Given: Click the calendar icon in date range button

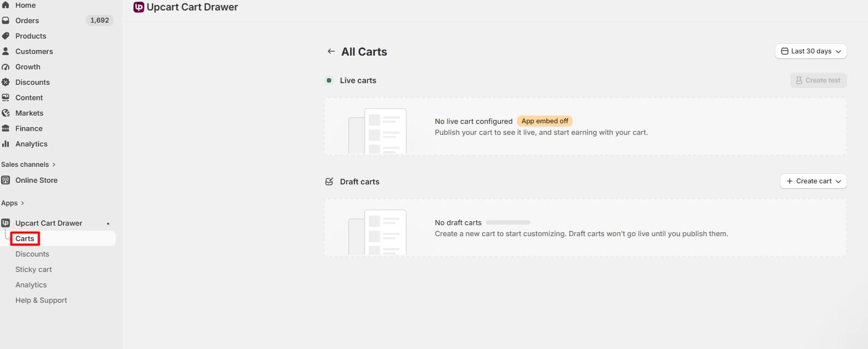Looking at the screenshot, I should [x=785, y=51].
